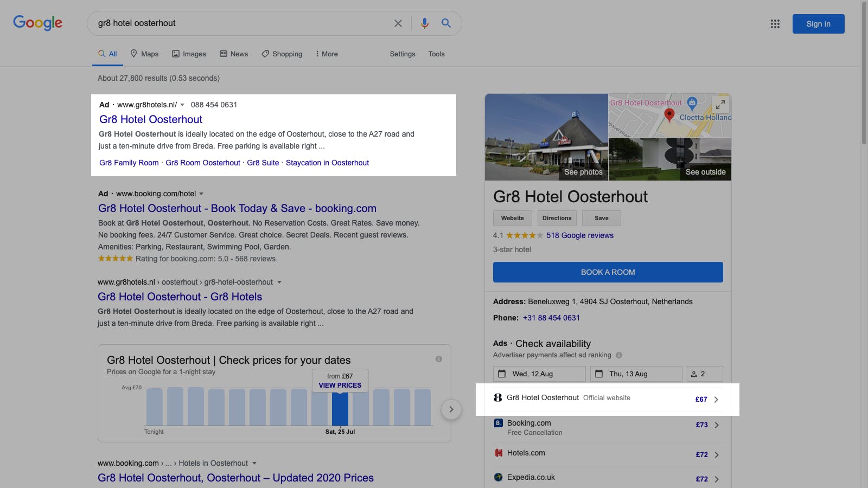Start voice search with microphone icon
Image resolution: width=868 pixels, height=488 pixels.
click(425, 23)
